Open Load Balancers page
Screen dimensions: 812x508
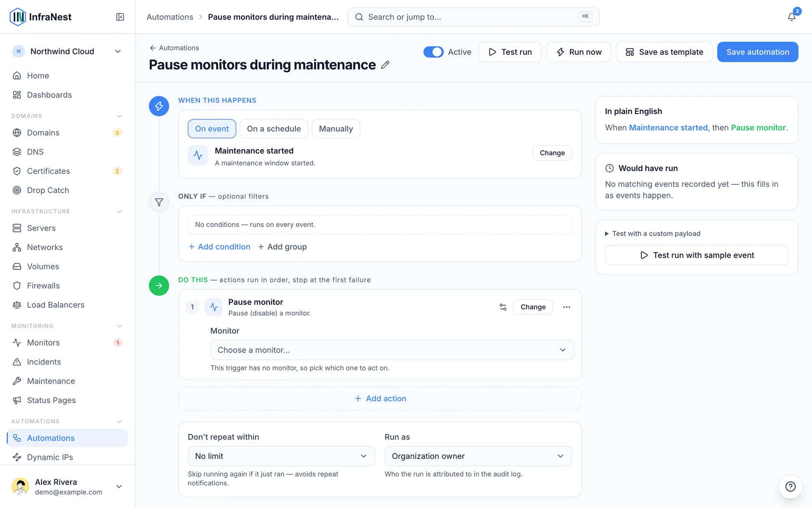pyautogui.click(x=67, y=305)
